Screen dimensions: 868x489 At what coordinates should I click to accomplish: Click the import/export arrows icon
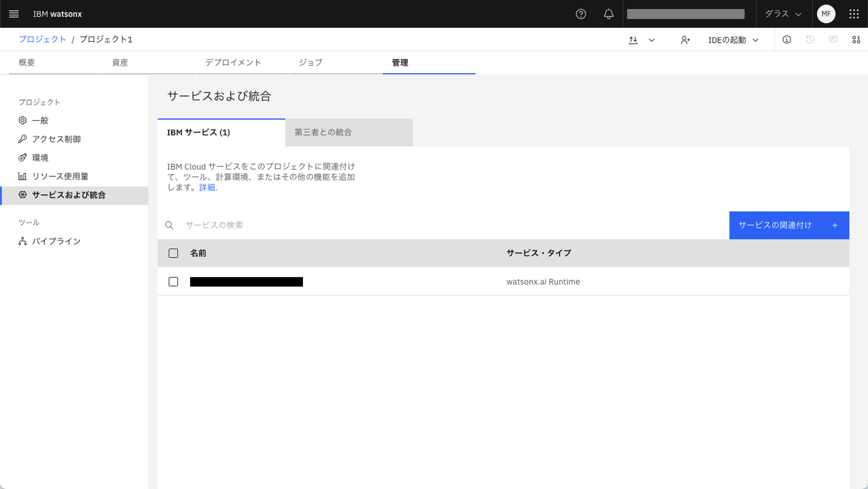click(x=633, y=40)
